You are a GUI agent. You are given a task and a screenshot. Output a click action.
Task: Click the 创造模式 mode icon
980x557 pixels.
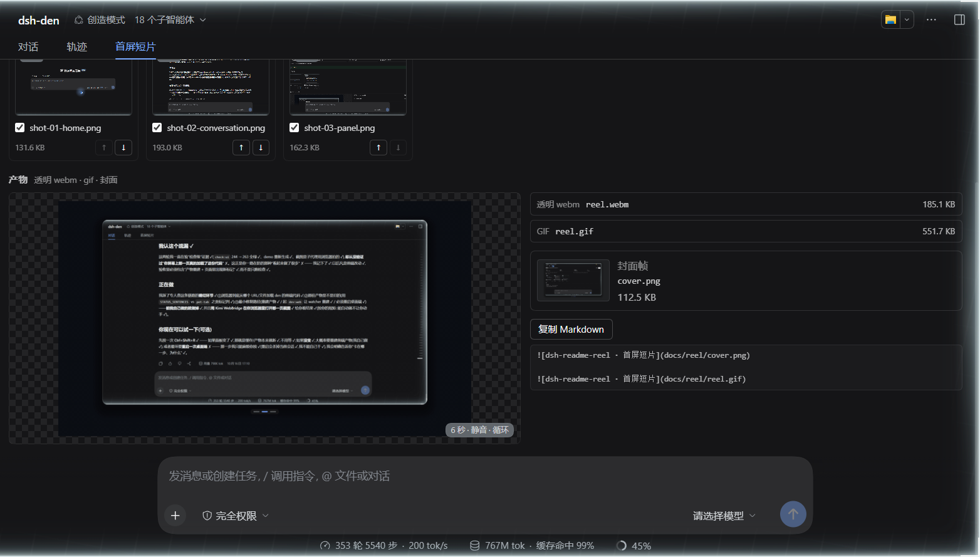pos(79,20)
